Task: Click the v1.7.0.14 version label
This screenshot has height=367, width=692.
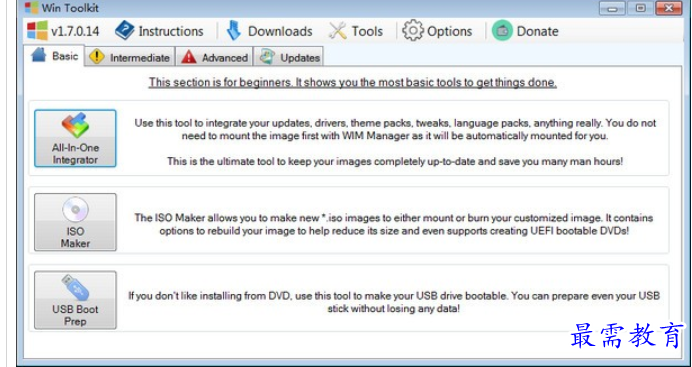Action: (75, 31)
